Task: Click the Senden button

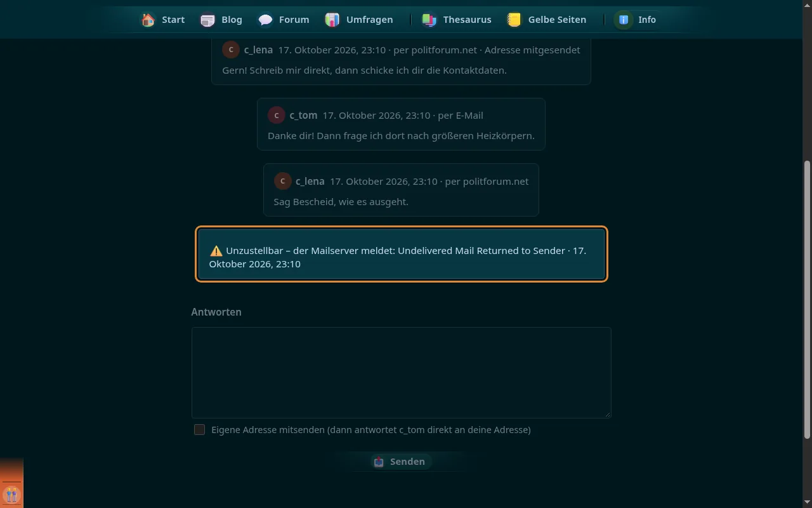Action: (401, 462)
